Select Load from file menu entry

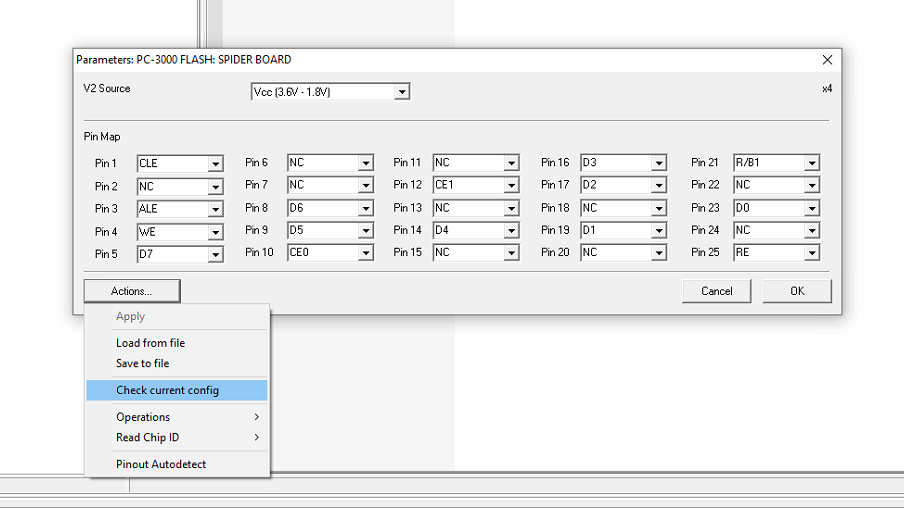tap(150, 343)
